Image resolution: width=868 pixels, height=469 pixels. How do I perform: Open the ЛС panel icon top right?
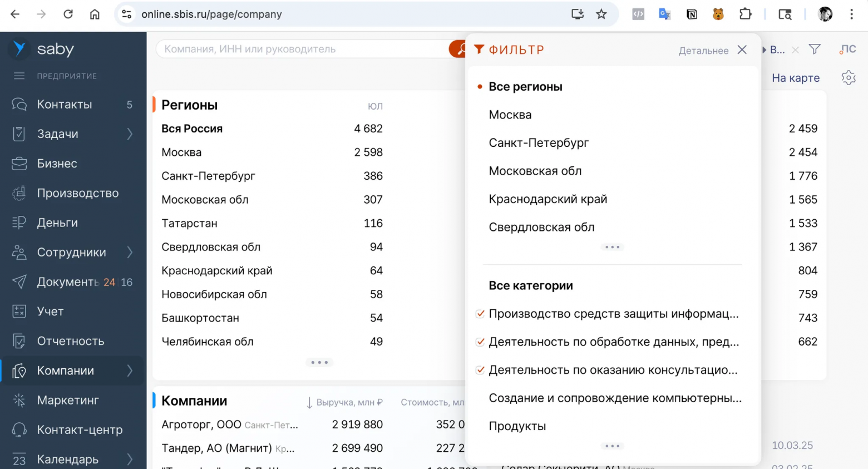point(847,49)
